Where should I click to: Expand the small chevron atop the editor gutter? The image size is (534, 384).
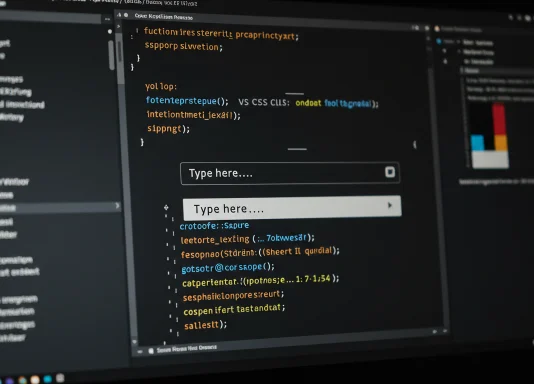tap(119, 26)
